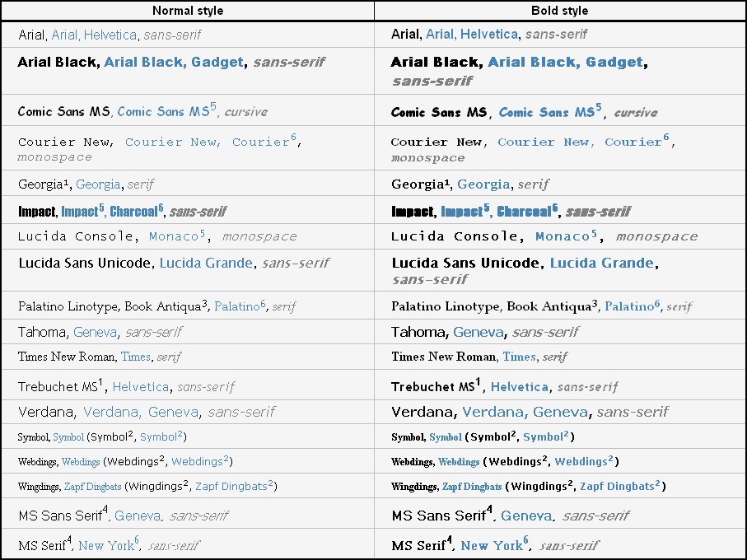Click blue "Palatino" in the Normal style column
Viewport: 747px width, 560px height.
coord(236,306)
